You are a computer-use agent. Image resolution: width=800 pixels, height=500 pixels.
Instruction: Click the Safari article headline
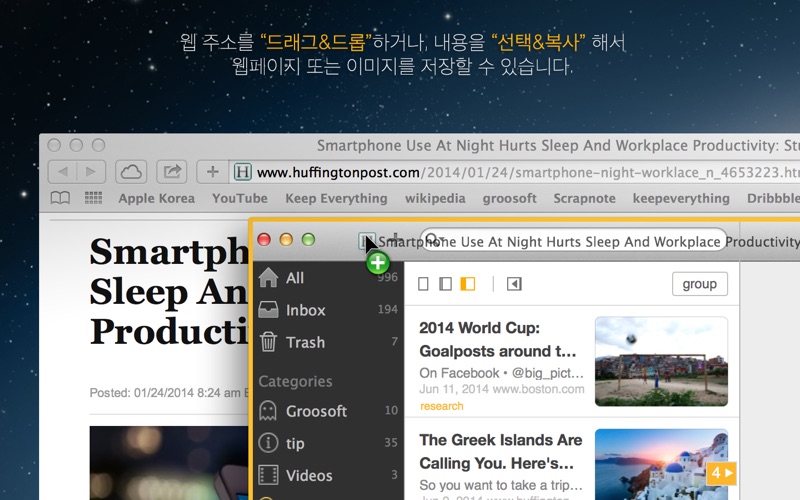coord(169,292)
